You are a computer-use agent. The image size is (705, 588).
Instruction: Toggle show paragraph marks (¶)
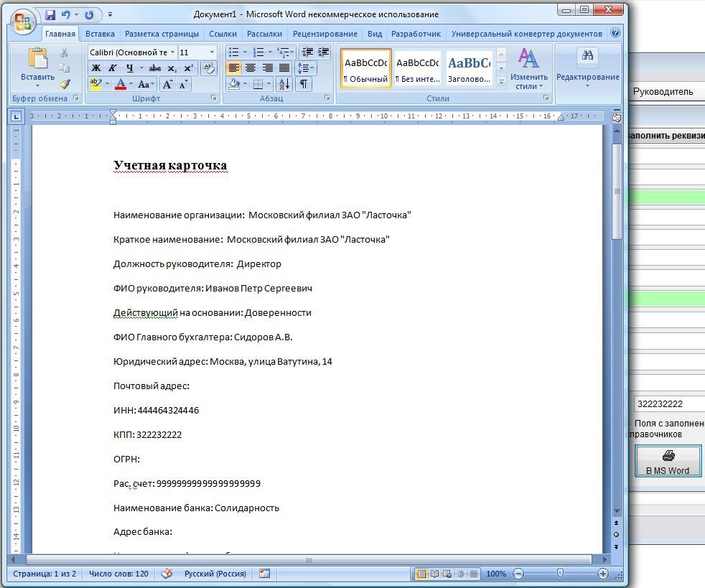[304, 83]
